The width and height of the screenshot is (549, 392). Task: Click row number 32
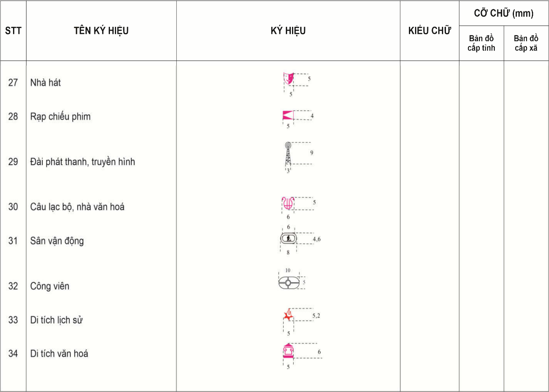point(13,286)
